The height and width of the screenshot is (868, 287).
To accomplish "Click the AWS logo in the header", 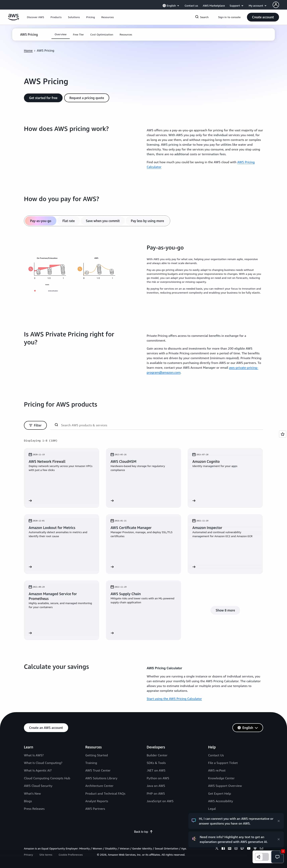I will (x=14, y=17).
